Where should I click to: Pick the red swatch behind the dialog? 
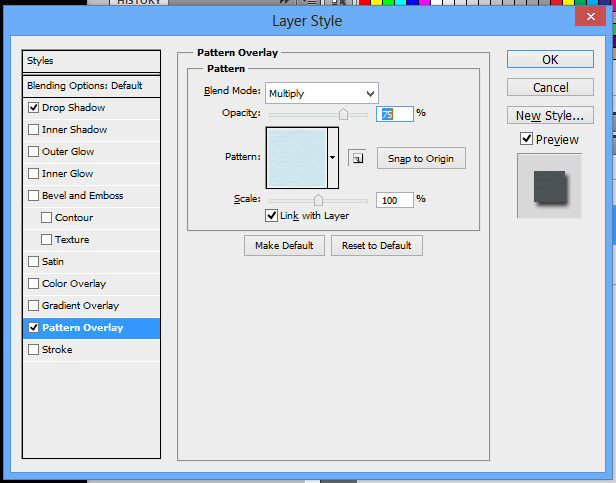(x=365, y=2)
